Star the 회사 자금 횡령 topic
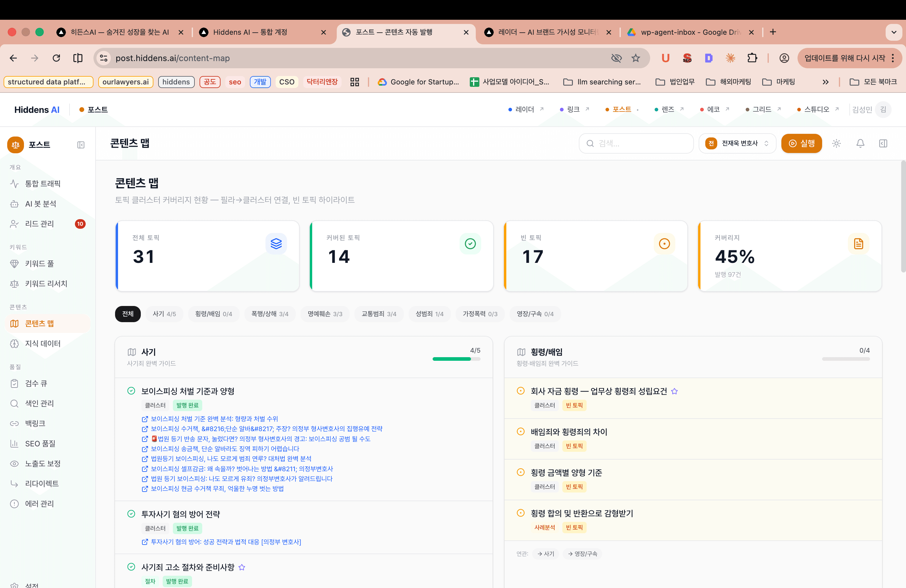Screen dimensions: 906x588 click(x=674, y=391)
